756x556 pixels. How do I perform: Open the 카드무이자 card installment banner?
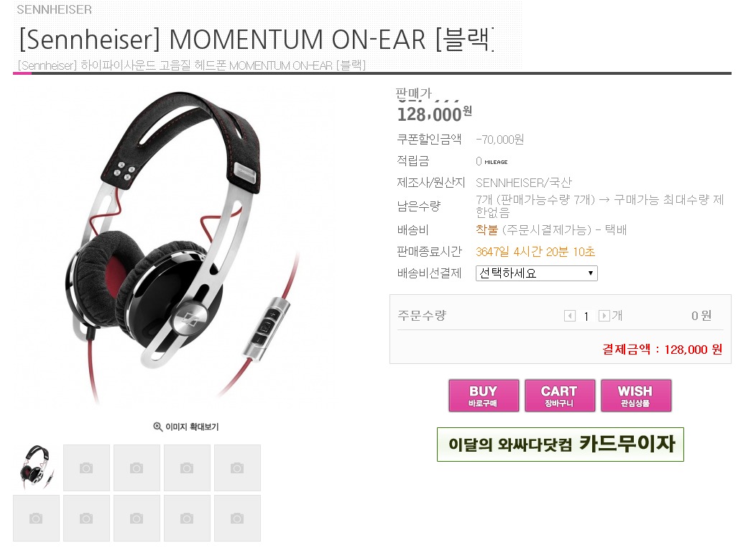tap(561, 445)
